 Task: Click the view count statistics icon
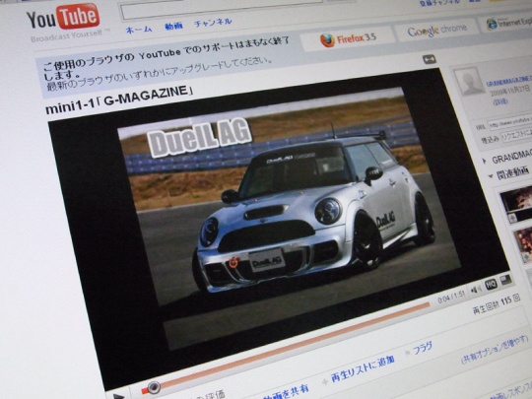tap(516, 299)
